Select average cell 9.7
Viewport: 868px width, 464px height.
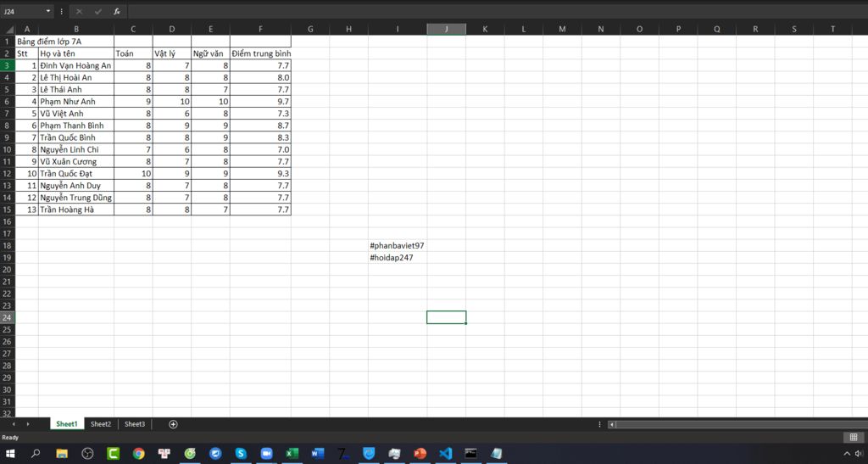point(261,101)
